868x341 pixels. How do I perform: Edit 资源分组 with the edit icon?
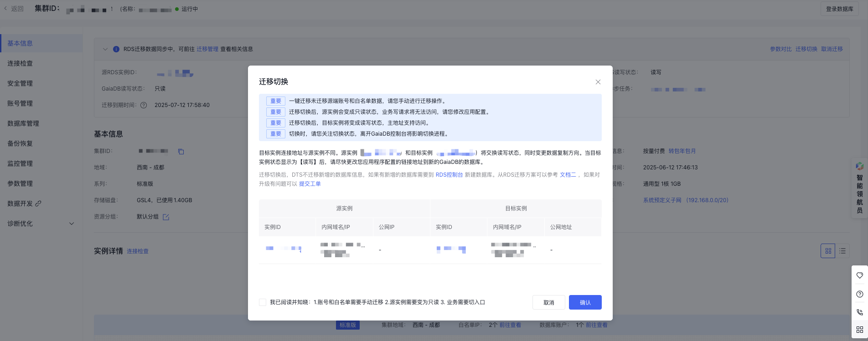166,217
